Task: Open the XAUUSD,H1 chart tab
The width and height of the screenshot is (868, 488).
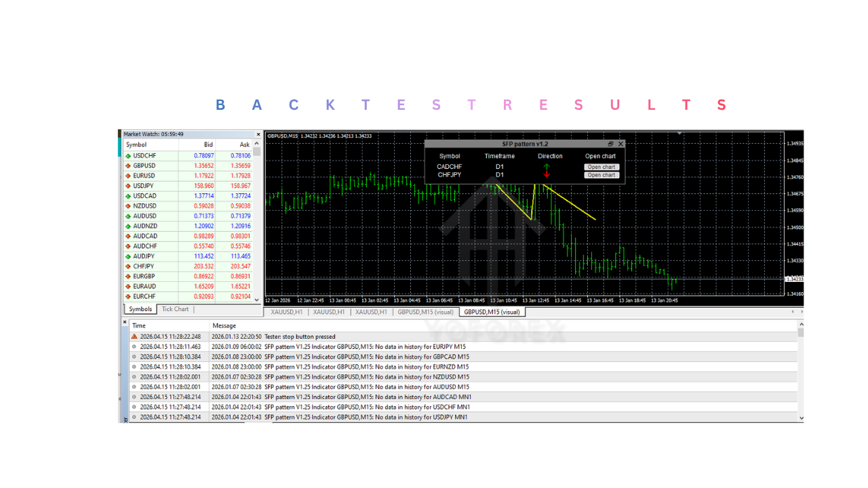Action: (286, 312)
